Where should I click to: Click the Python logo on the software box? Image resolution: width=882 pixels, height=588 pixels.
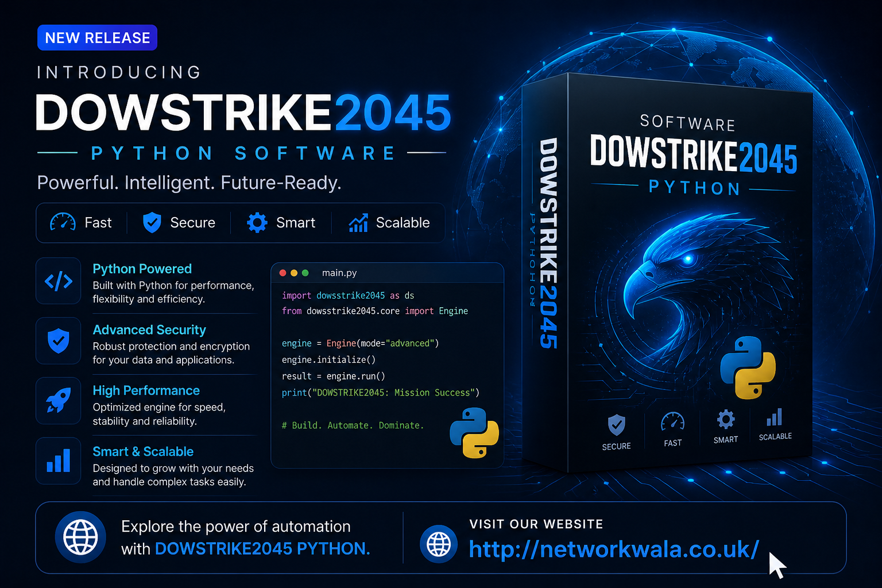point(748,367)
